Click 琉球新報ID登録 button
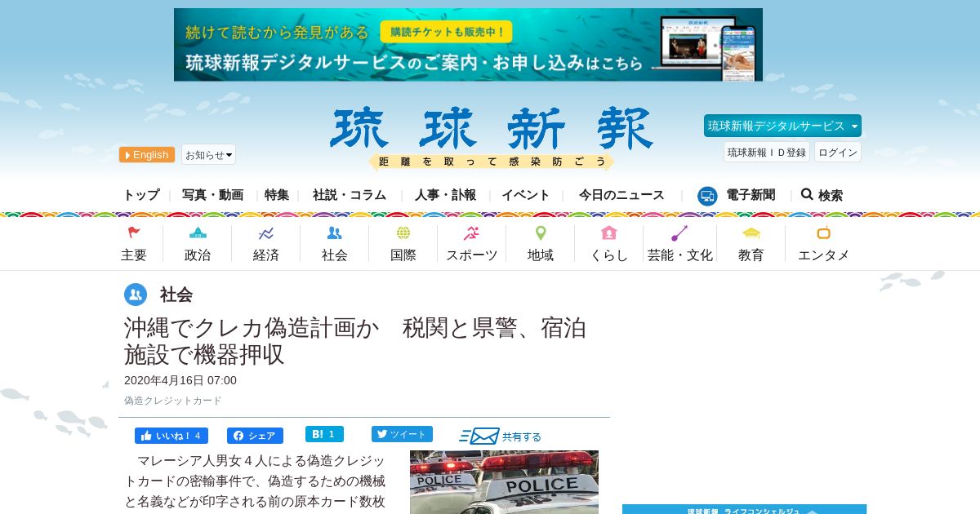 (x=767, y=152)
